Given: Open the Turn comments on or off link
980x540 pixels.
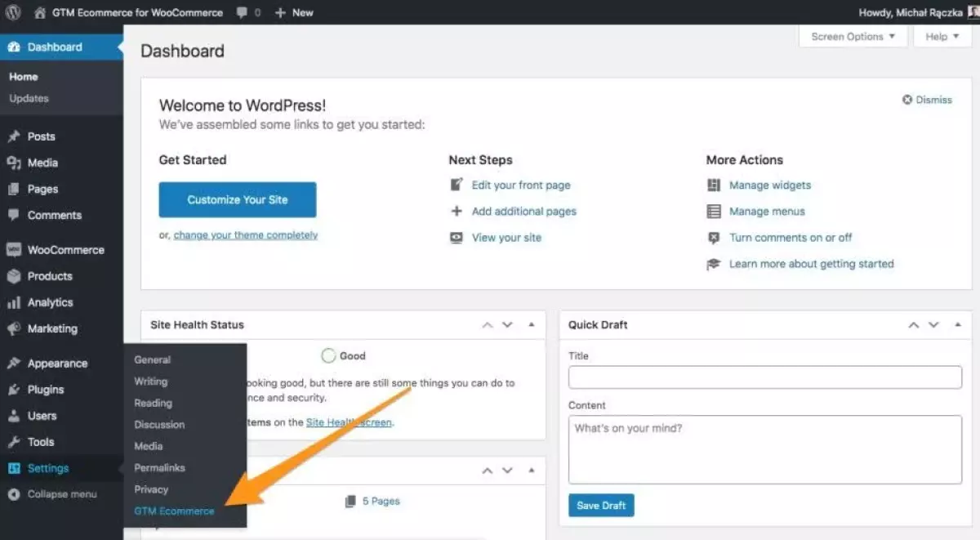Looking at the screenshot, I should [791, 238].
